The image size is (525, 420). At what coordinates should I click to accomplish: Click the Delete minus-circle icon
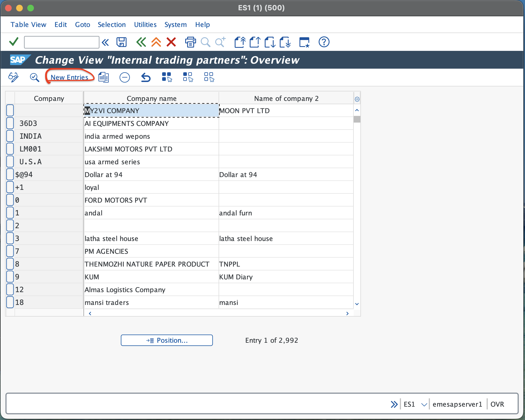pyautogui.click(x=125, y=77)
